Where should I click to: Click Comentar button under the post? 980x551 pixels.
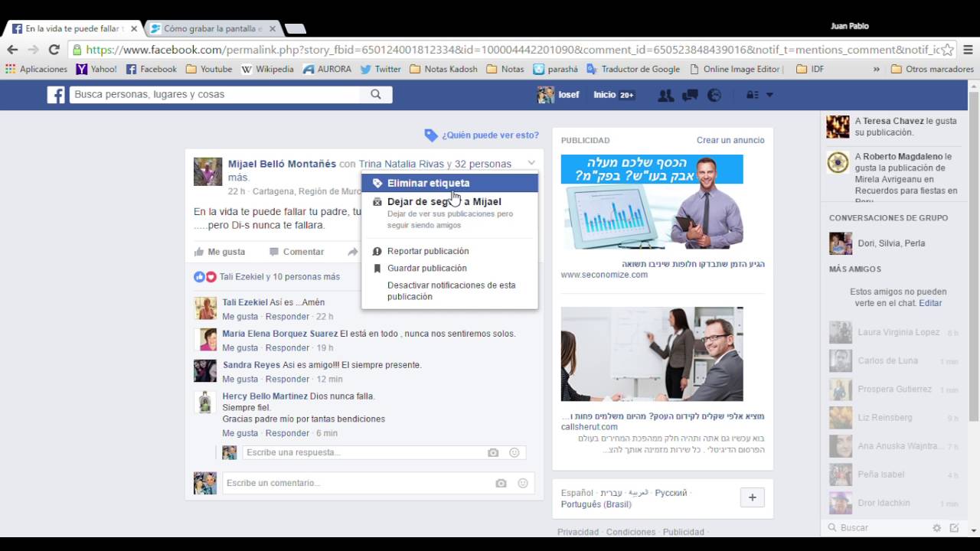point(296,252)
